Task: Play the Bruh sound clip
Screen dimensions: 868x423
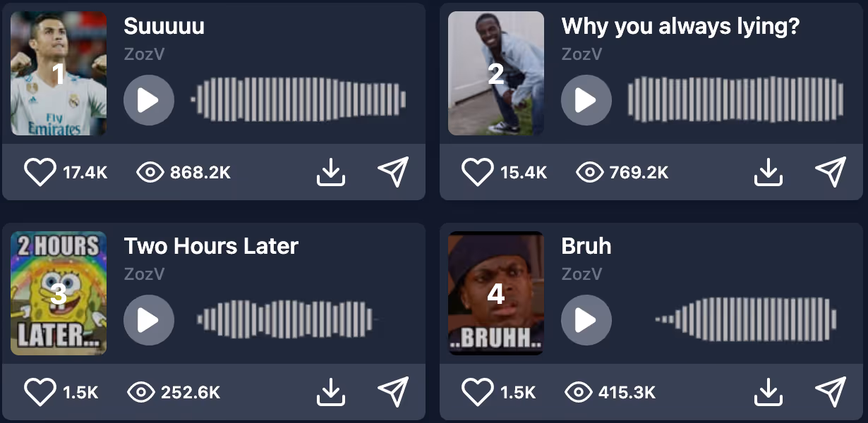Action: click(x=586, y=320)
